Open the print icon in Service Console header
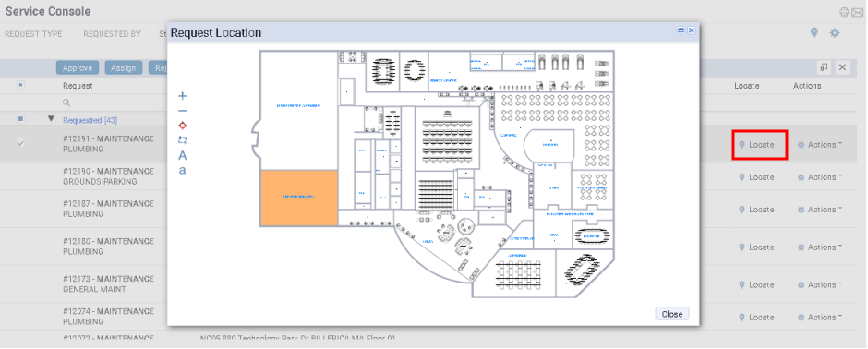The width and height of the screenshot is (868, 349). pos(844,12)
